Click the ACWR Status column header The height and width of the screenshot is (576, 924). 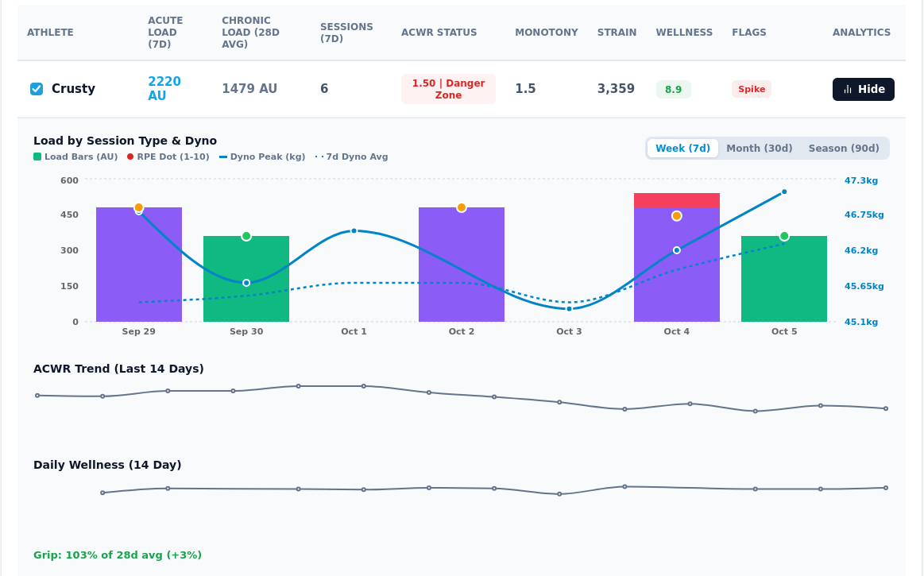[x=439, y=33]
